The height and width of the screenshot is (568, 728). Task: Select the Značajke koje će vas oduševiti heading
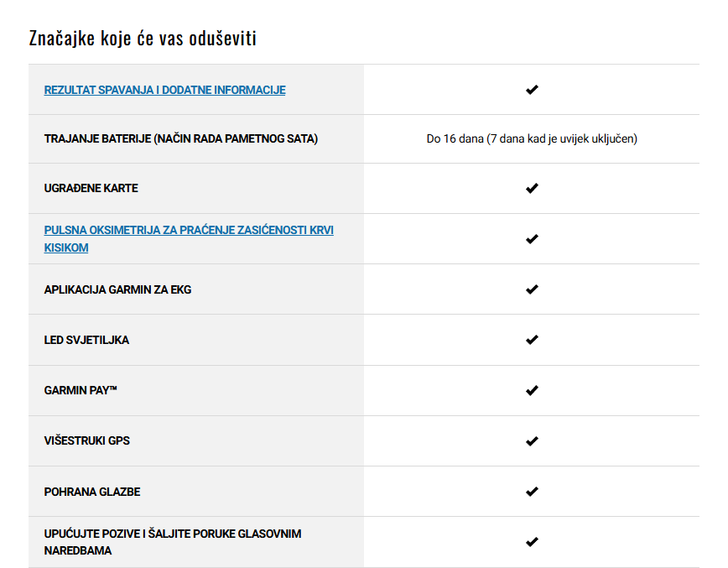(143, 38)
